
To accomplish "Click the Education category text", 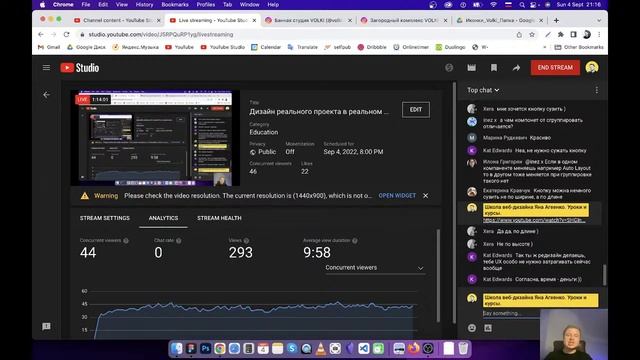I will [x=264, y=132].
